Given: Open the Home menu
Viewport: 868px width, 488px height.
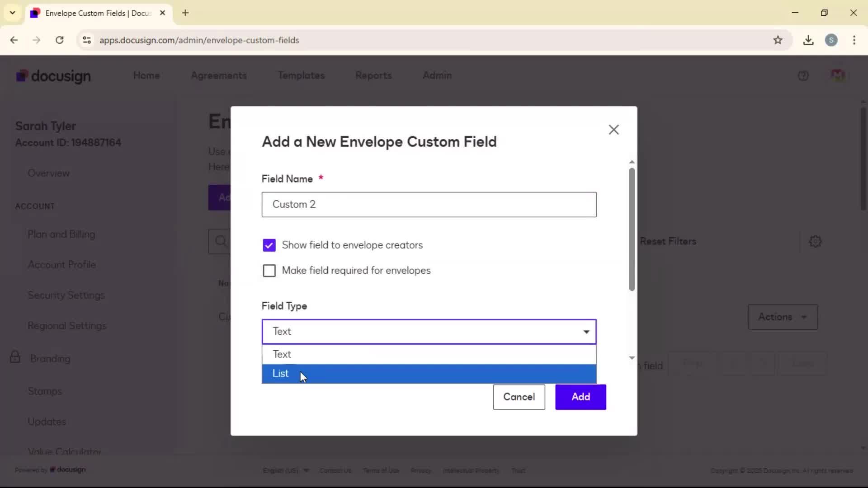Looking at the screenshot, I should pyautogui.click(x=146, y=75).
